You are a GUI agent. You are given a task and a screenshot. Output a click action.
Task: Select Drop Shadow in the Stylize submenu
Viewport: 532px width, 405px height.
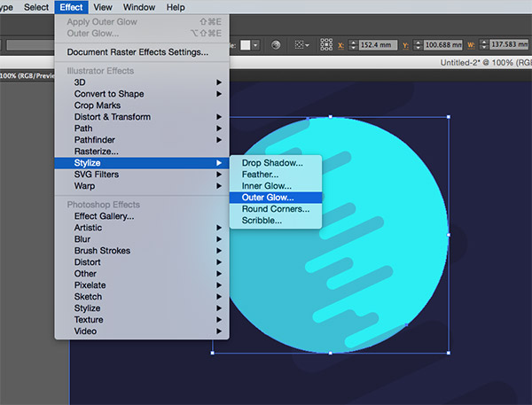pos(272,163)
